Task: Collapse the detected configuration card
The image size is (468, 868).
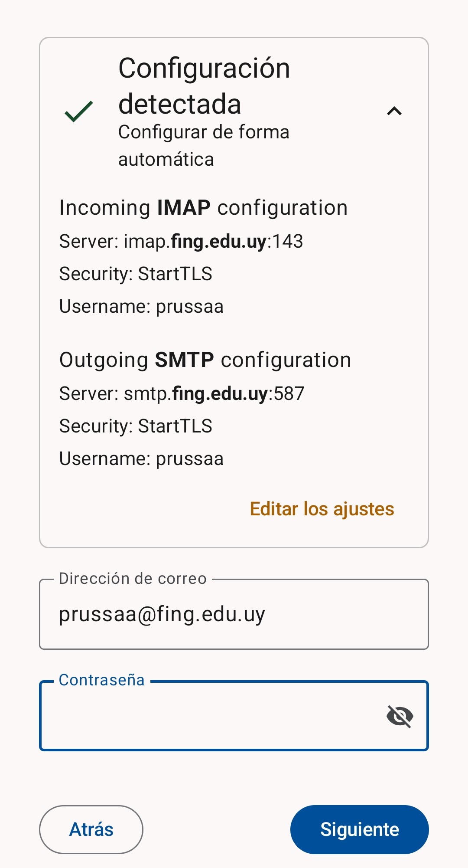Action: [x=394, y=111]
